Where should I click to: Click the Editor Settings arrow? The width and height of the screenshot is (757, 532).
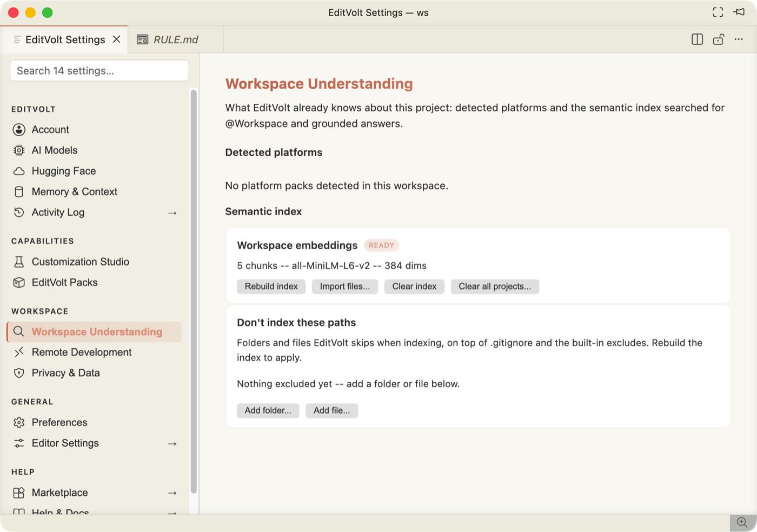[x=172, y=444]
